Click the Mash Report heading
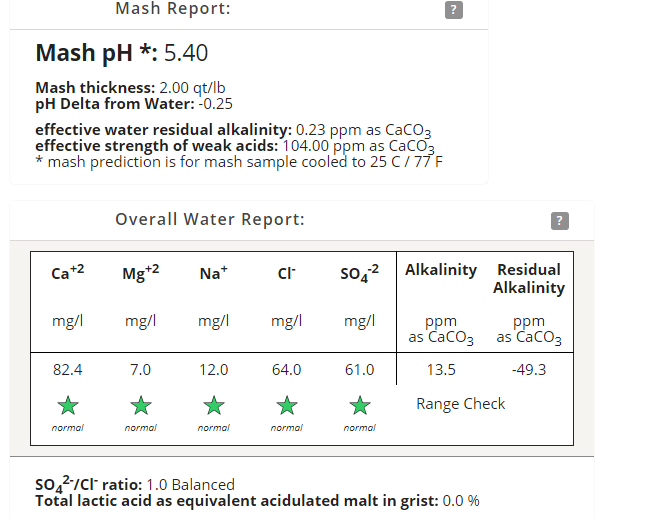The width and height of the screenshot is (660, 519). coord(173,9)
